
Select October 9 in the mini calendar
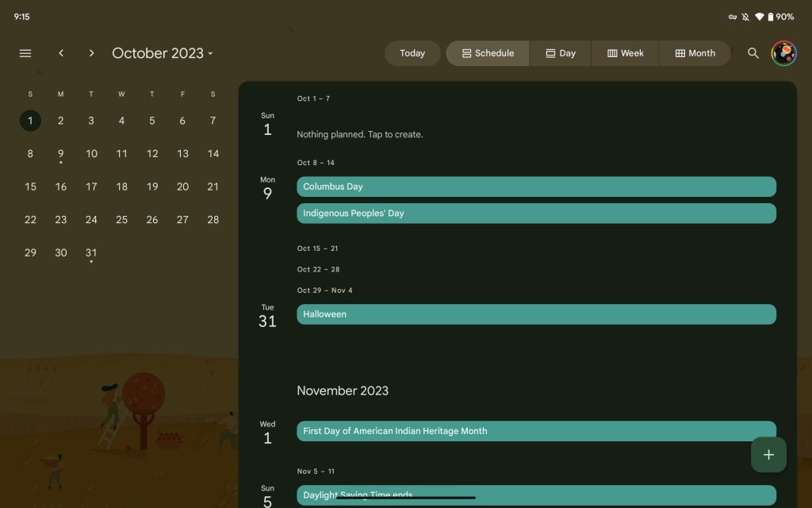pyautogui.click(x=60, y=154)
